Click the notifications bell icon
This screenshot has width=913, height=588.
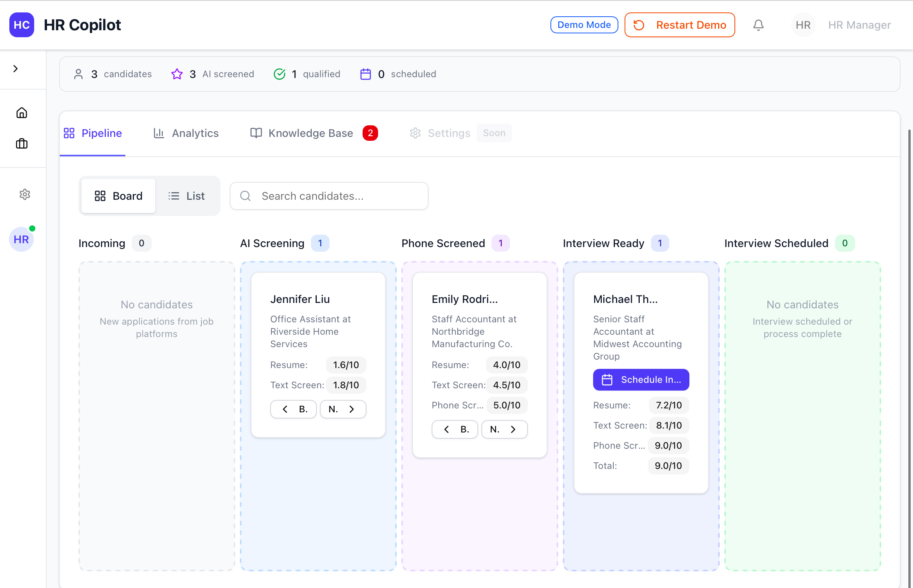758,25
